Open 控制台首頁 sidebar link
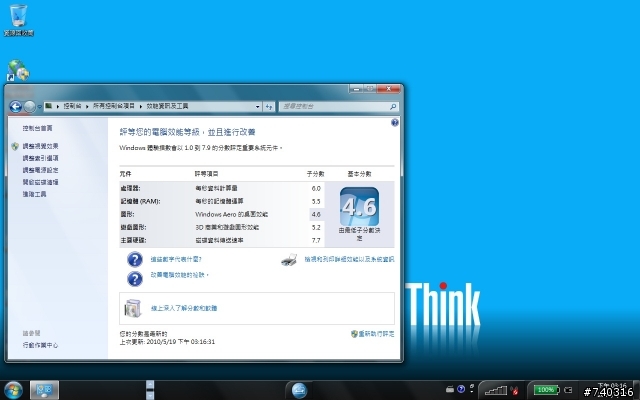Viewport: 640px width, 400px height. click(38, 128)
